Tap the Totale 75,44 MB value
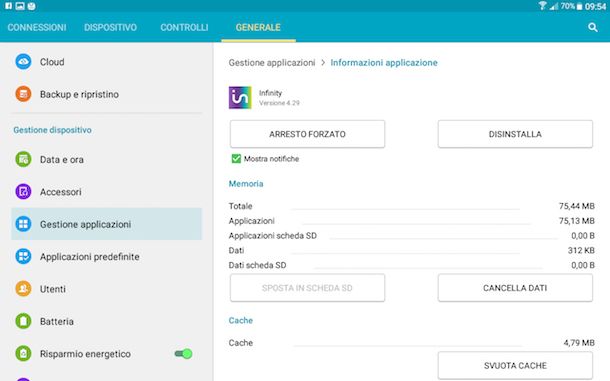This screenshot has height=381, width=610. click(x=577, y=206)
